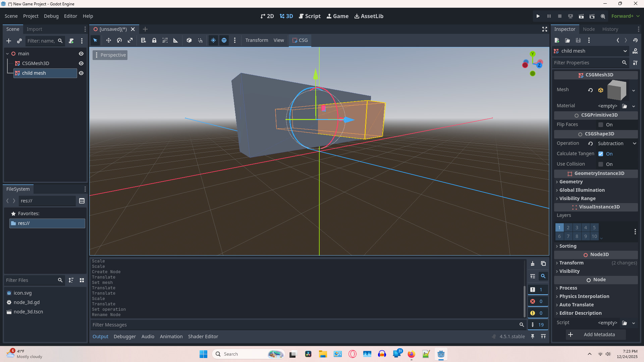
Task: Toggle the preview sun icon
Action: pos(213,40)
